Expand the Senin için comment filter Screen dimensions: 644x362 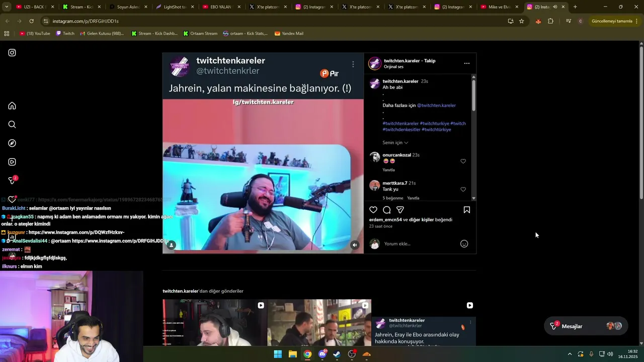(x=395, y=143)
